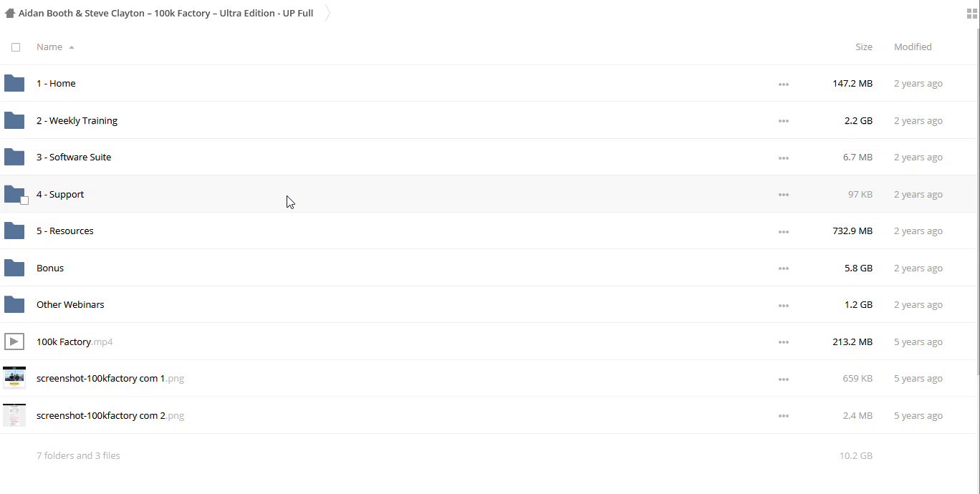Tick the select-all checkbox in the header
This screenshot has width=980, height=494.
point(16,47)
